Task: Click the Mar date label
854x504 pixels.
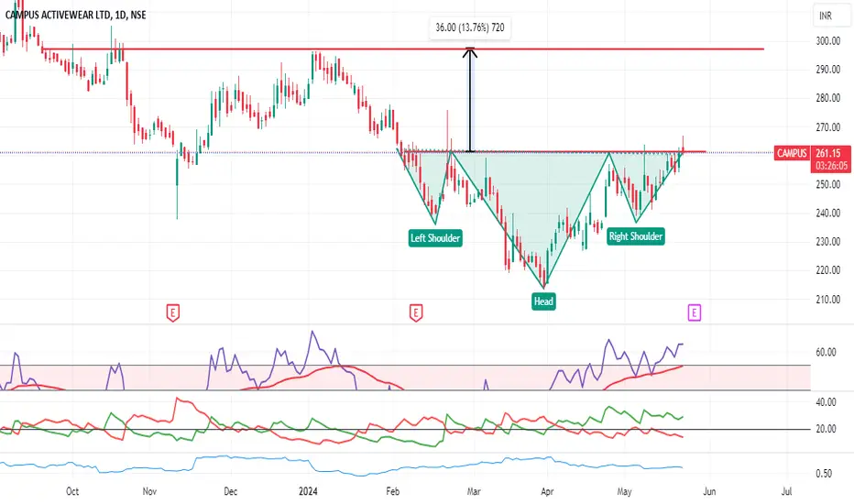Action: click(x=474, y=491)
